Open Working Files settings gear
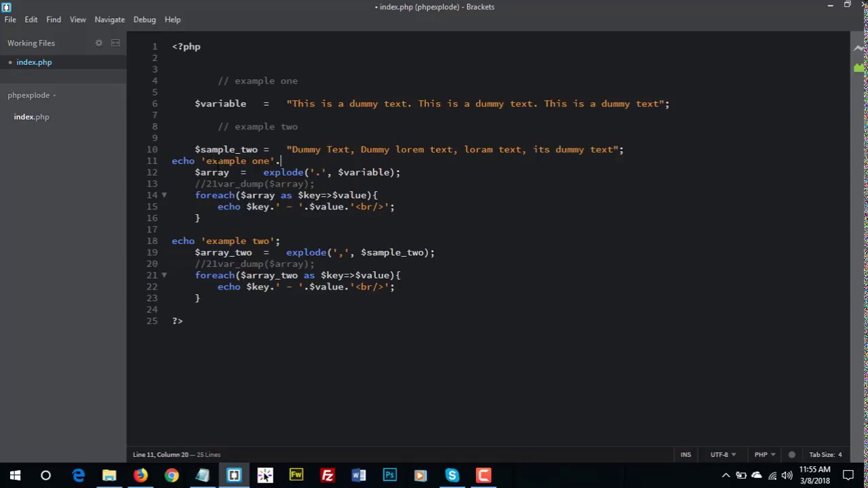The height and width of the screenshot is (488, 868). point(99,43)
